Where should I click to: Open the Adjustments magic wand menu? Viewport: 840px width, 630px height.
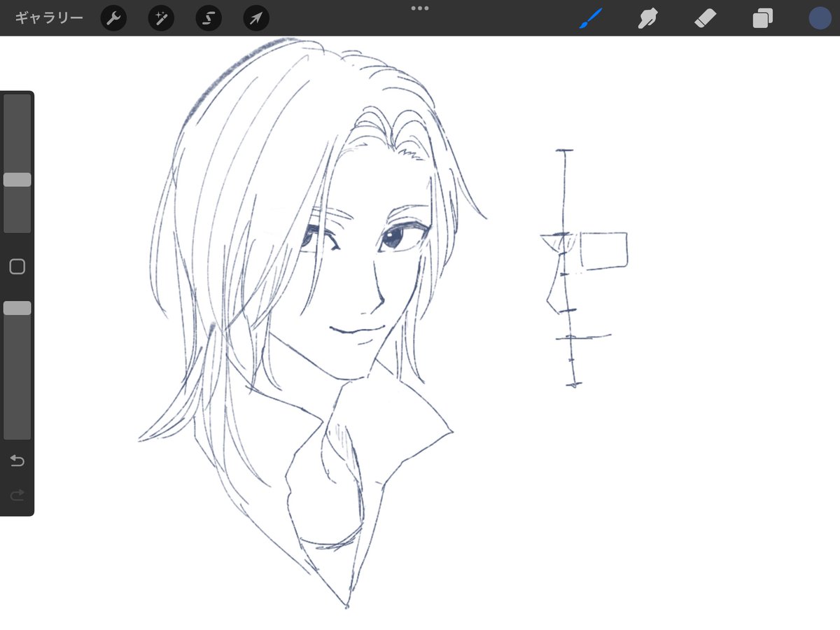[161, 17]
